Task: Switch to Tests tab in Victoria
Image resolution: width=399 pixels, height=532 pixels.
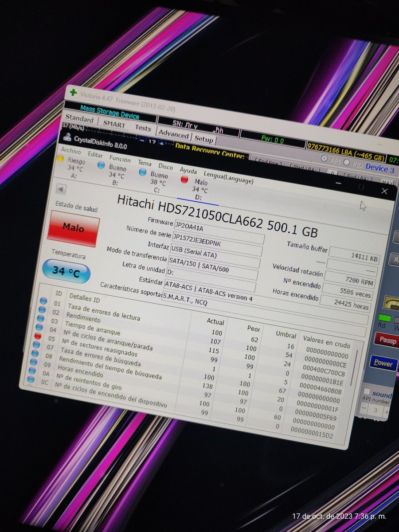Action: [143, 129]
